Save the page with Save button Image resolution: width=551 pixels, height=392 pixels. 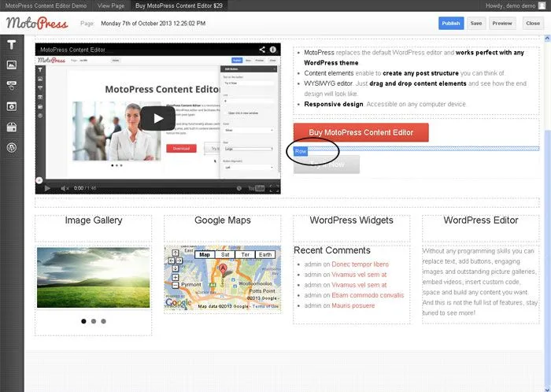click(x=476, y=24)
